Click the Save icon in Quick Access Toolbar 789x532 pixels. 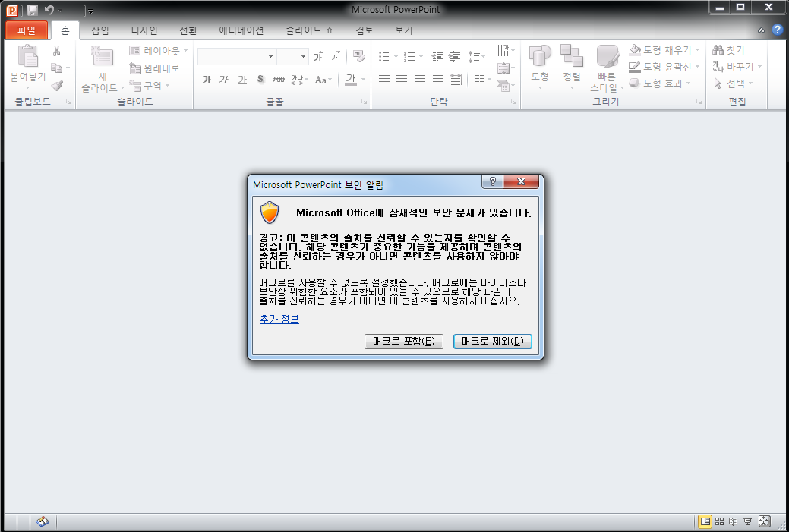33,10
